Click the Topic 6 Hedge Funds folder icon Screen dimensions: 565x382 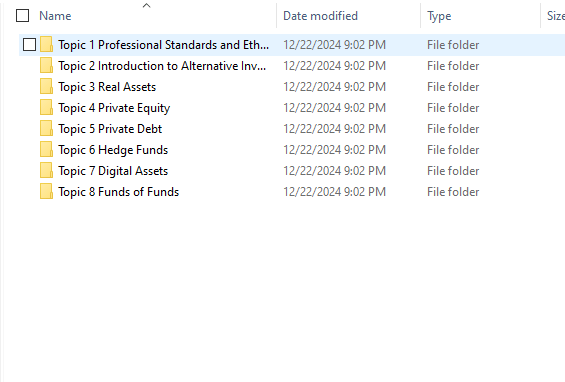[x=46, y=150]
